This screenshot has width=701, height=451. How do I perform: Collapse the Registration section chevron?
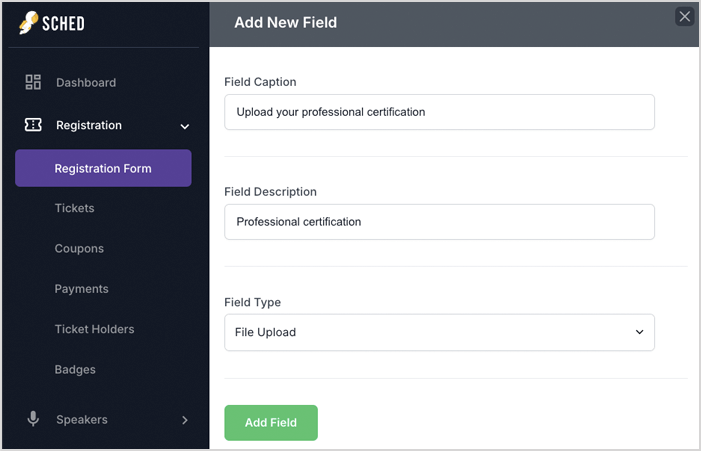185,126
